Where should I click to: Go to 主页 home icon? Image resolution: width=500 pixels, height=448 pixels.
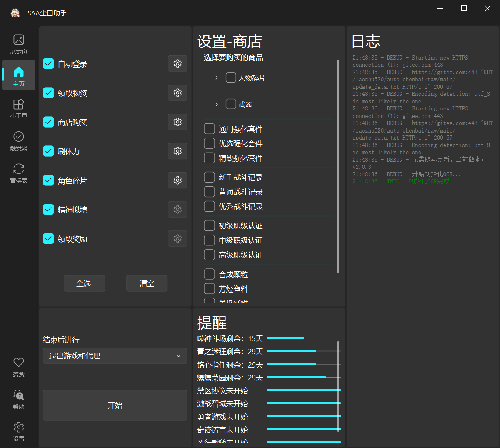pos(19,75)
